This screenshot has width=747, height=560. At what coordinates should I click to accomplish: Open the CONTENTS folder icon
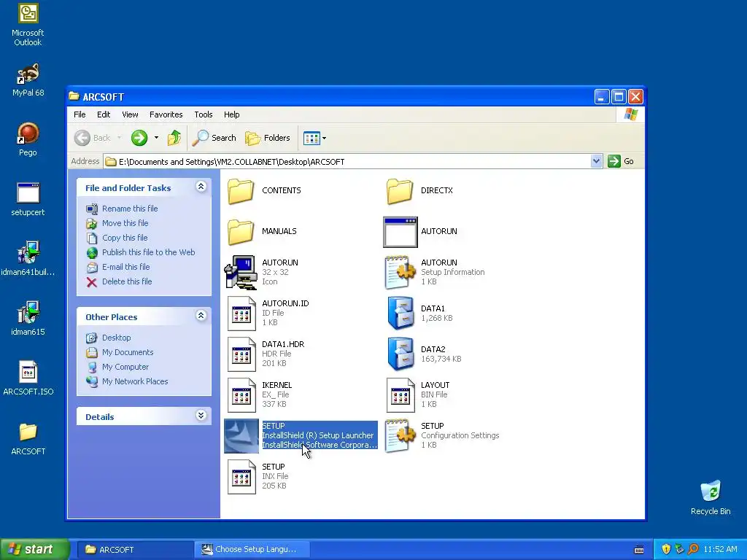coord(241,190)
